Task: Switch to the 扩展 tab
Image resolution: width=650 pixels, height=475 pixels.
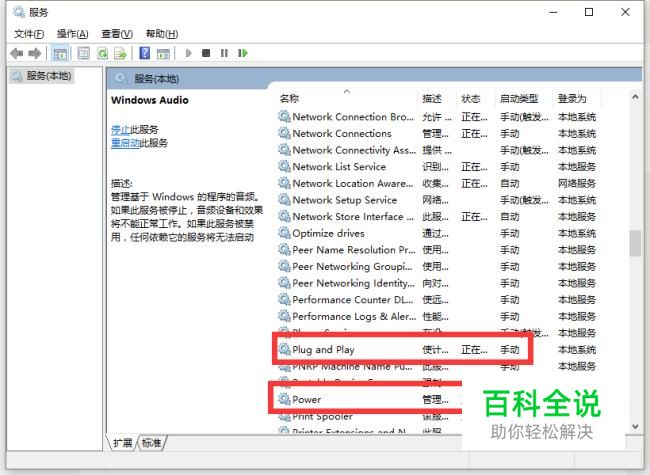Action: 122,443
